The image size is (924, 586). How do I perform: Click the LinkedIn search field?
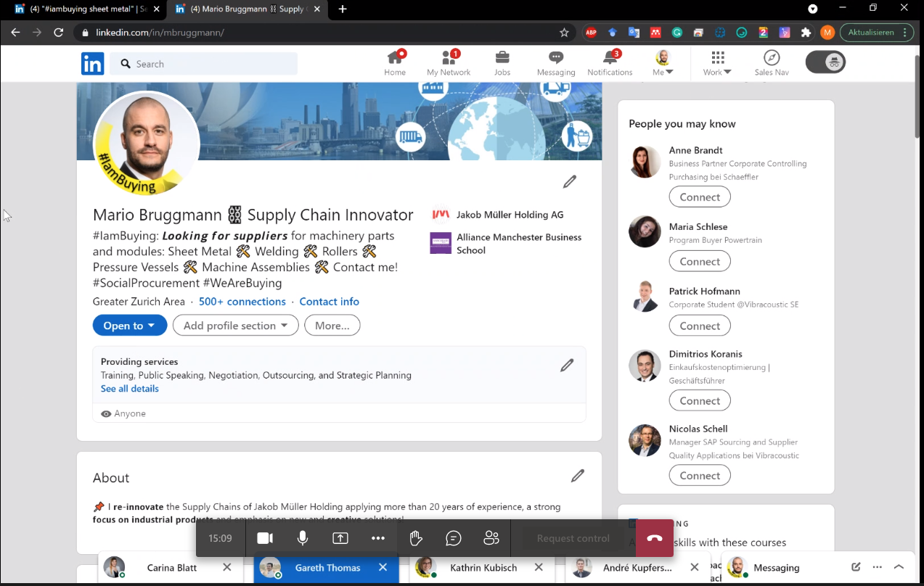(205, 64)
